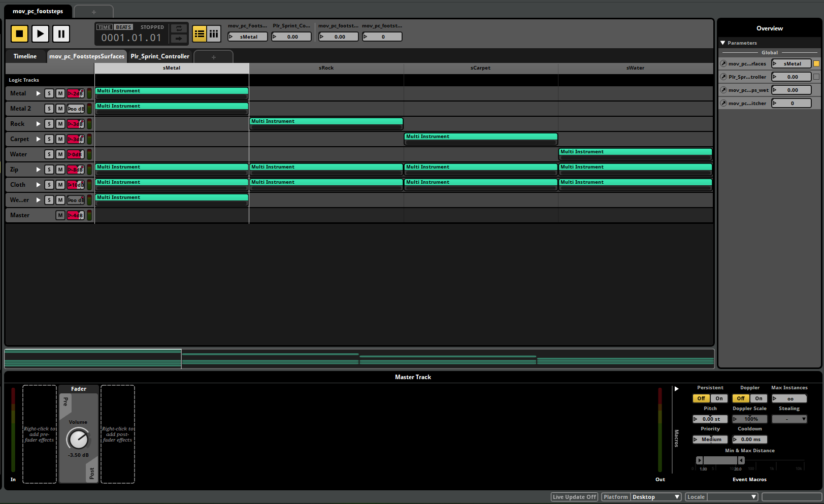Pause playback with the Pause button
Screen dimensions: 824x504
pos(61,34)
